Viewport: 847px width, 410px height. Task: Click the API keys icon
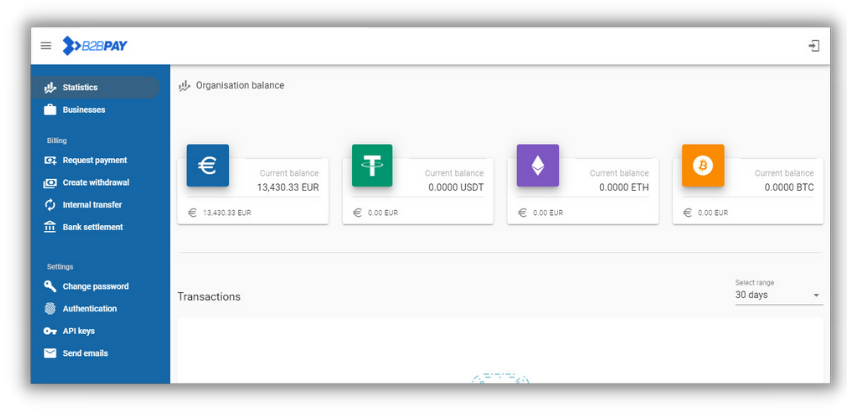[x=50, y=331]
